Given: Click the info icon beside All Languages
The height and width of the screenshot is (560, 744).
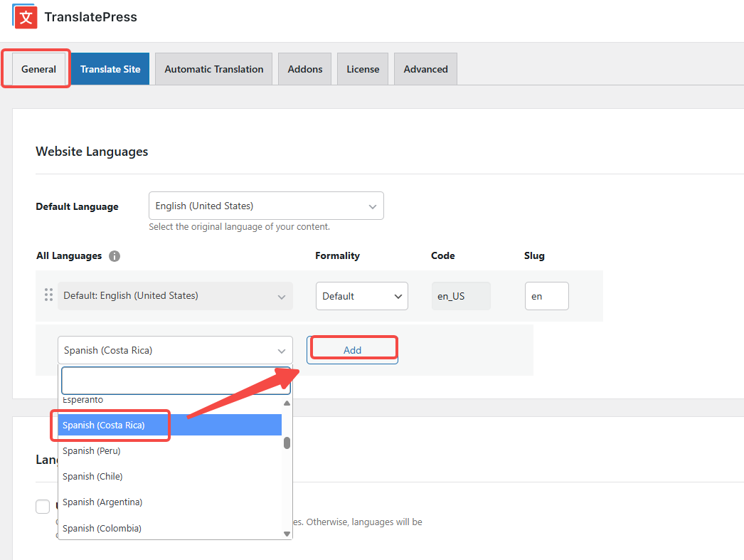Looking at the screenshot, I should [x=115, y=256].
